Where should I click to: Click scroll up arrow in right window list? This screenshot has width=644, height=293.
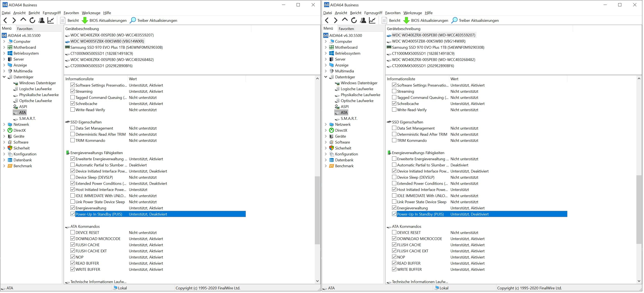[x=639, y=79]
